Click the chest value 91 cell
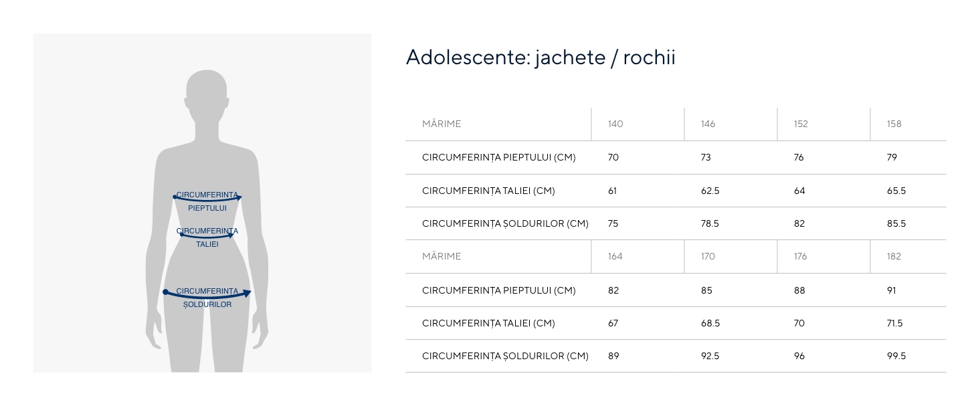This screenshot has height=406, width=980. 892,290
